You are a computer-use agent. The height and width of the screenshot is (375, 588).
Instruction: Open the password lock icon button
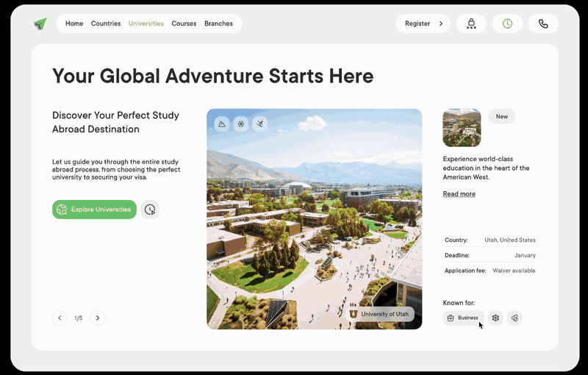pyautogui.click(x=471, y=24)
